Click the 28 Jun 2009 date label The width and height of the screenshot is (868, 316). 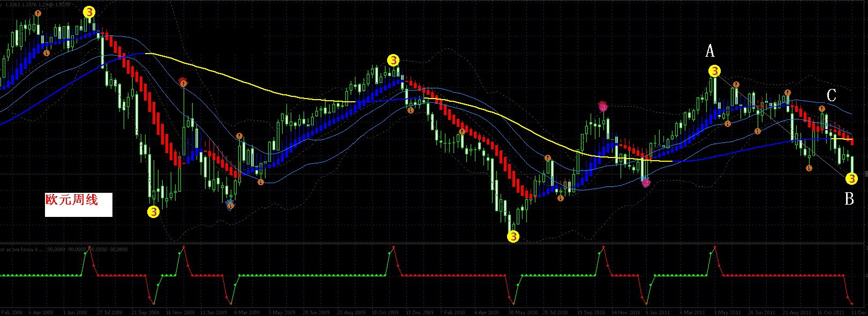316,312
